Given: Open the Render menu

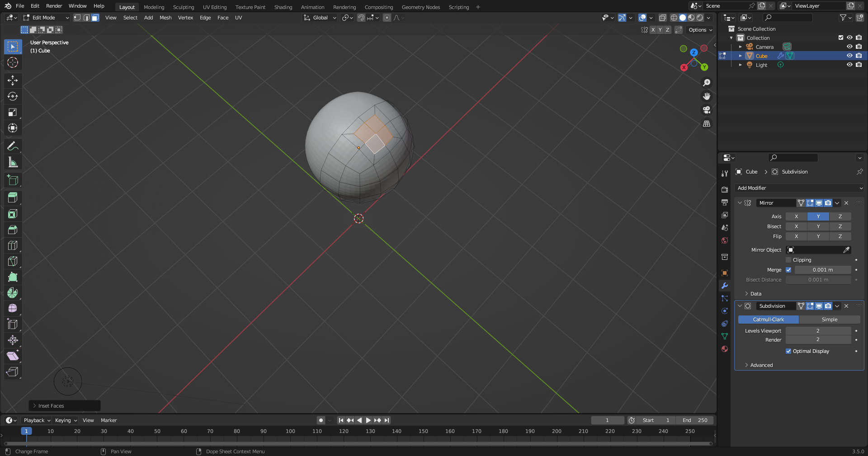Looking at the screenshot, I should click(54, 6).
